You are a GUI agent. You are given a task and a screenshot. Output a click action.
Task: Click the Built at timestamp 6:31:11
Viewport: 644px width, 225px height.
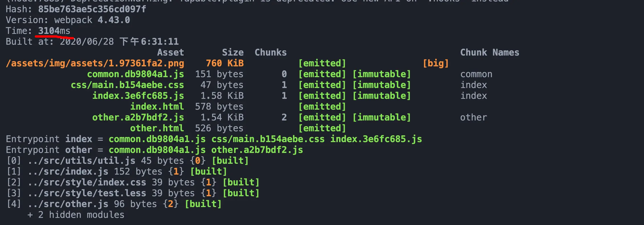click(160, 42)
